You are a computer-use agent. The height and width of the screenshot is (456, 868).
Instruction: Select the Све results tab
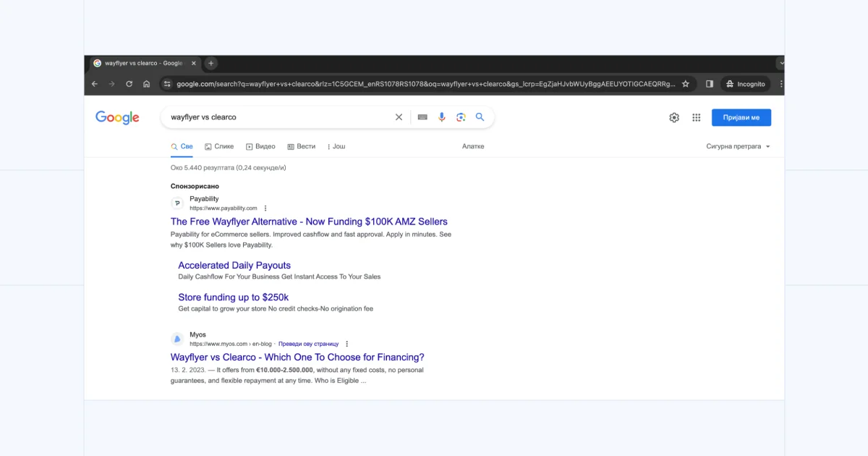[x=182, y=146]
